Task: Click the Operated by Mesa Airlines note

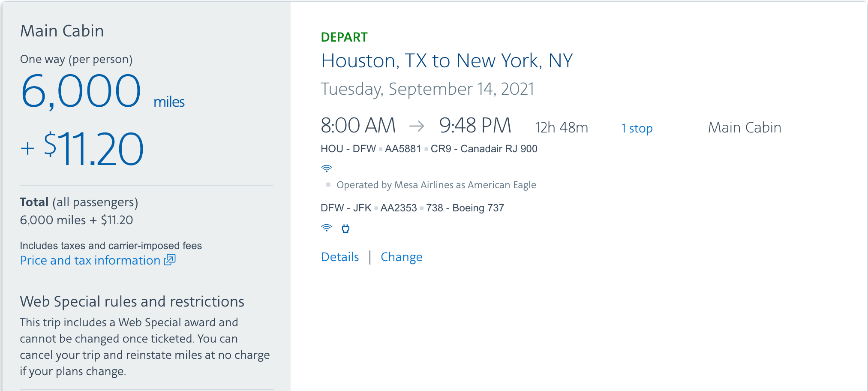Action: coord(436,185)
